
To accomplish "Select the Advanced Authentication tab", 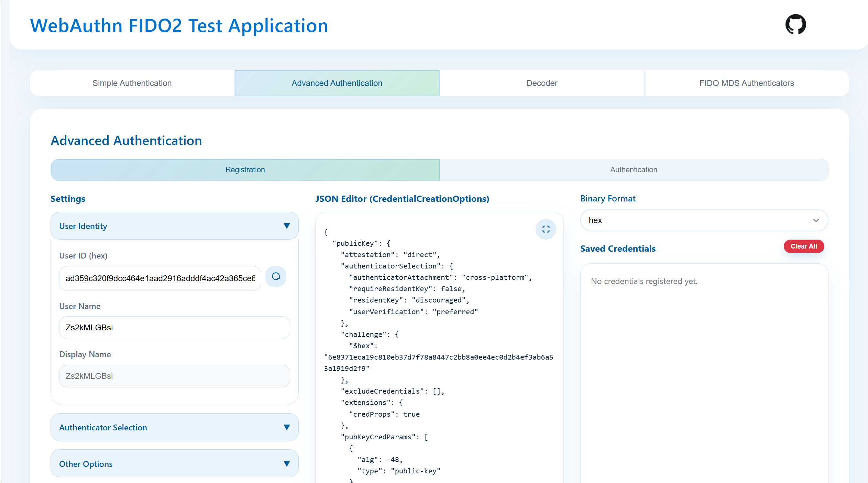I will pos(337,83).
